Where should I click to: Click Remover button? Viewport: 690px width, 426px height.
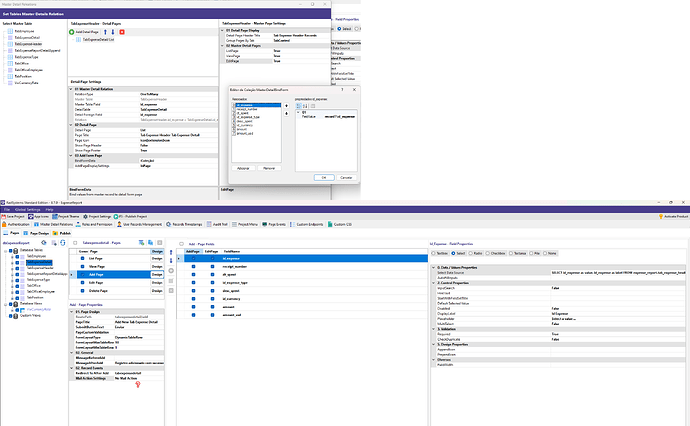click(269, 169)
